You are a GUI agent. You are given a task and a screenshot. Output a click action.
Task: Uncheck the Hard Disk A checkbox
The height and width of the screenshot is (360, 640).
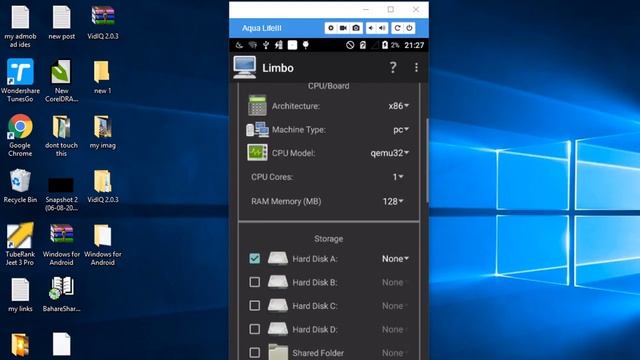(x=254, y=258)
